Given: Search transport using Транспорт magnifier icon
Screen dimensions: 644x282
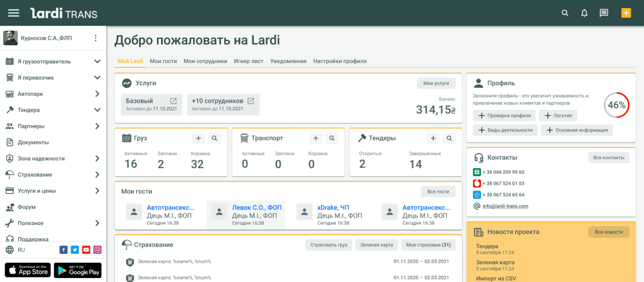Looking at the screenshot, I should pyautogui.click(x=332, y=138).
